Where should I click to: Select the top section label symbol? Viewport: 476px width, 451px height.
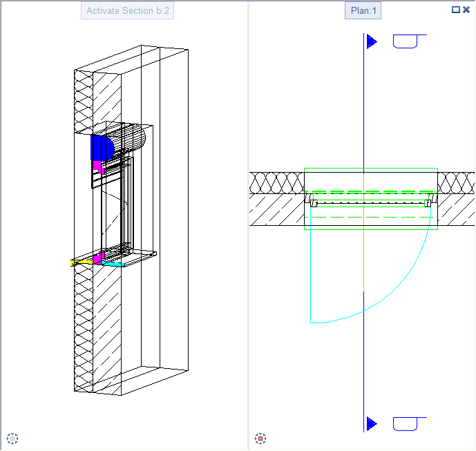pos(410,41)
